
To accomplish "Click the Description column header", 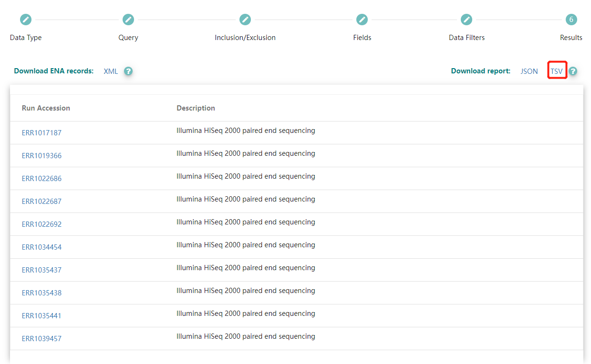I will (196, 108).
